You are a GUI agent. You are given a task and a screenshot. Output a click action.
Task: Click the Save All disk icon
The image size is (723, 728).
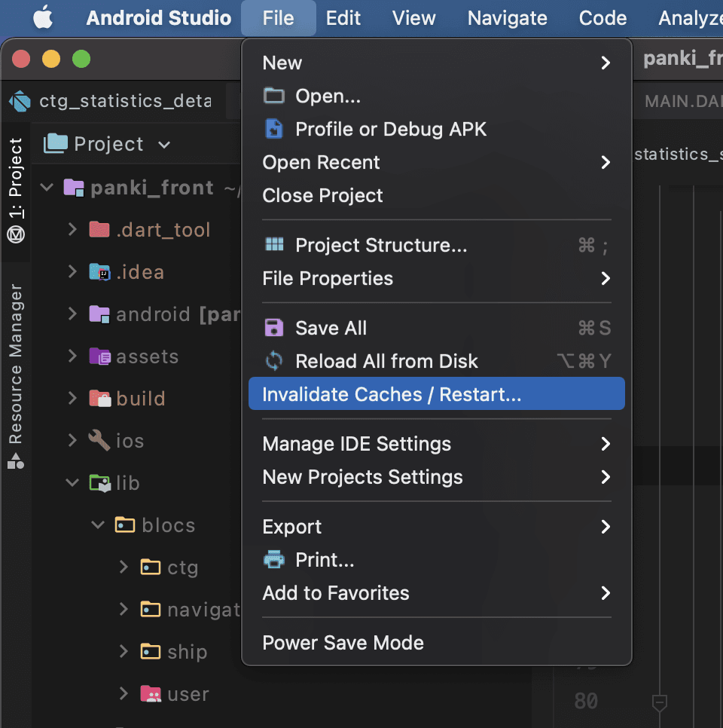pos(274,328)
